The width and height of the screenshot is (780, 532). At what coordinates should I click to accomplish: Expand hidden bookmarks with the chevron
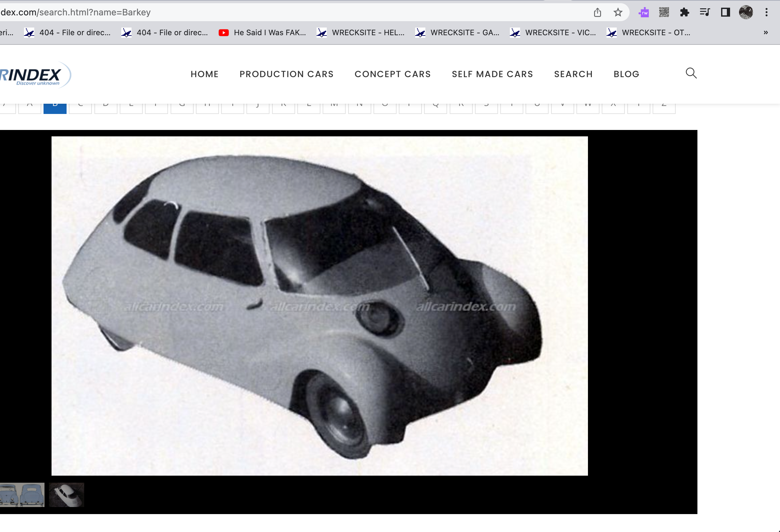click(x=766, y=33)
